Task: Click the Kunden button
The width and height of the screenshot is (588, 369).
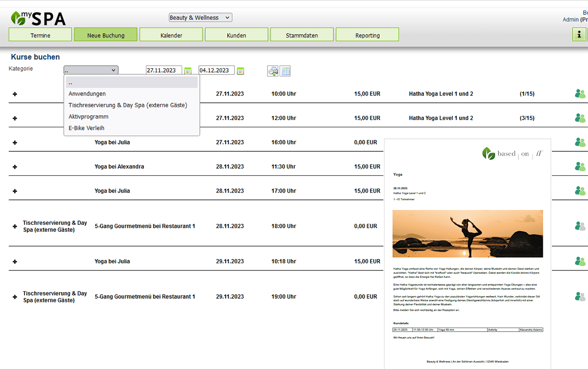Action: [x=236, y=34]
